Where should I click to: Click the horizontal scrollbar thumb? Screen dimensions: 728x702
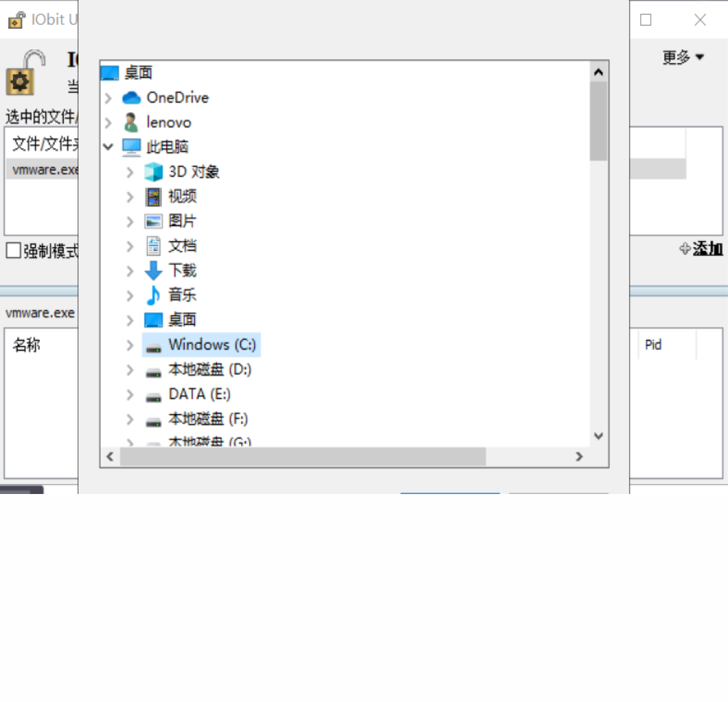tap(303, 457)
